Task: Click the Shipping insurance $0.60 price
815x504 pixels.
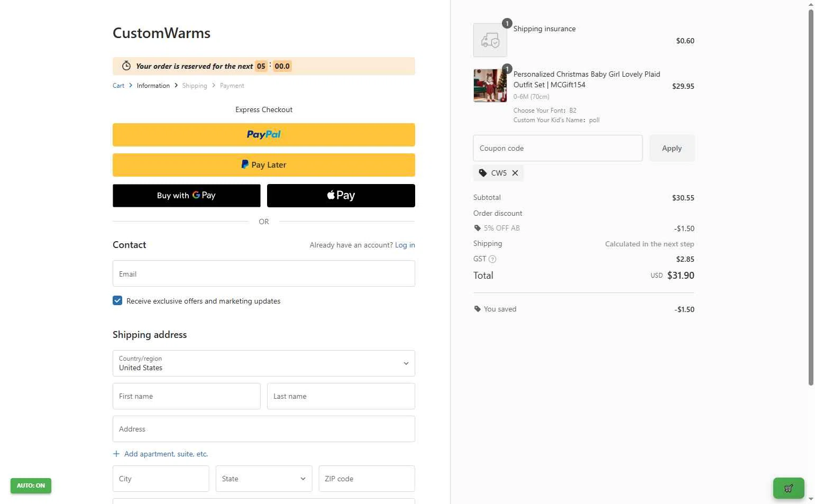Action: tap(685, 41)
